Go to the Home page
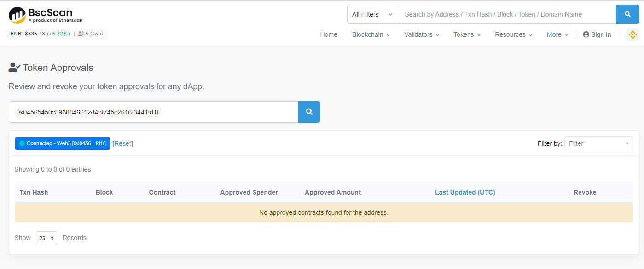This screenshot has width=644, height=269. (x=329, y=34)
